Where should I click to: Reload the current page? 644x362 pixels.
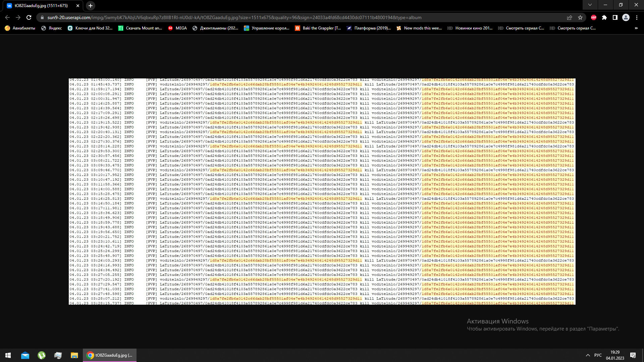coord(29,17)
